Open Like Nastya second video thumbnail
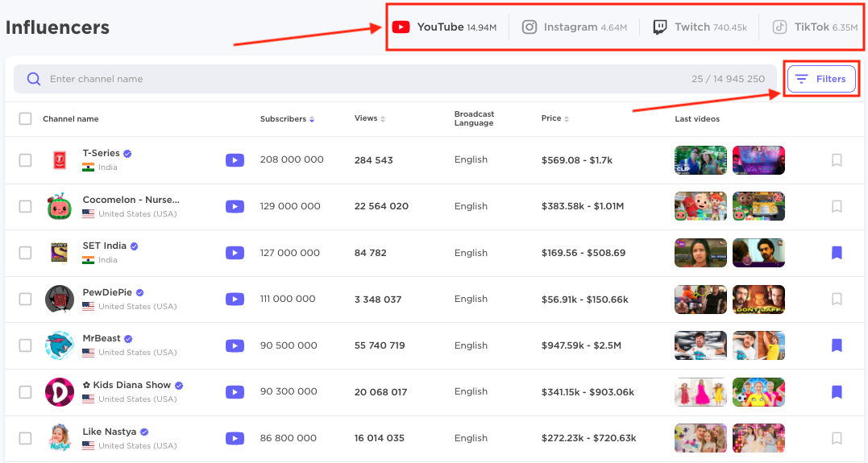 coord(758,438)
